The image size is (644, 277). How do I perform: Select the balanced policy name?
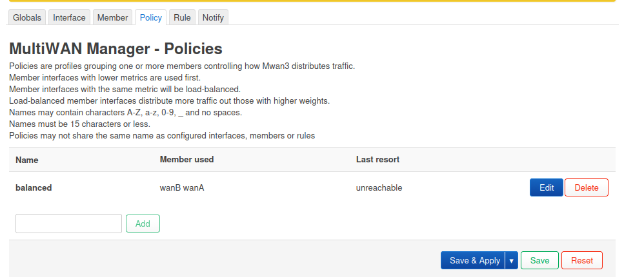34,188
